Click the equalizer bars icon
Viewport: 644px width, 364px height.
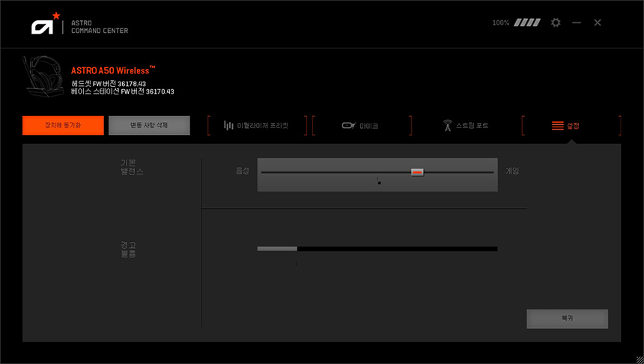click(228, 125)
